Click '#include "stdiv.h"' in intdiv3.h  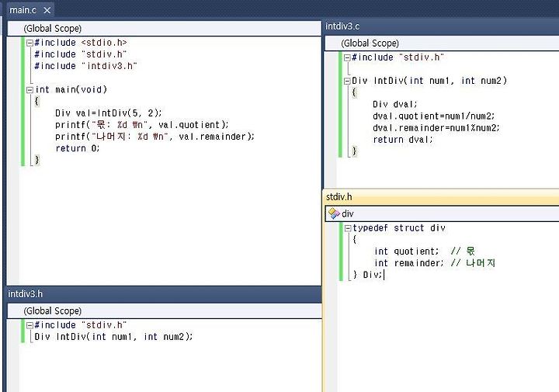[x=81, y=325]
